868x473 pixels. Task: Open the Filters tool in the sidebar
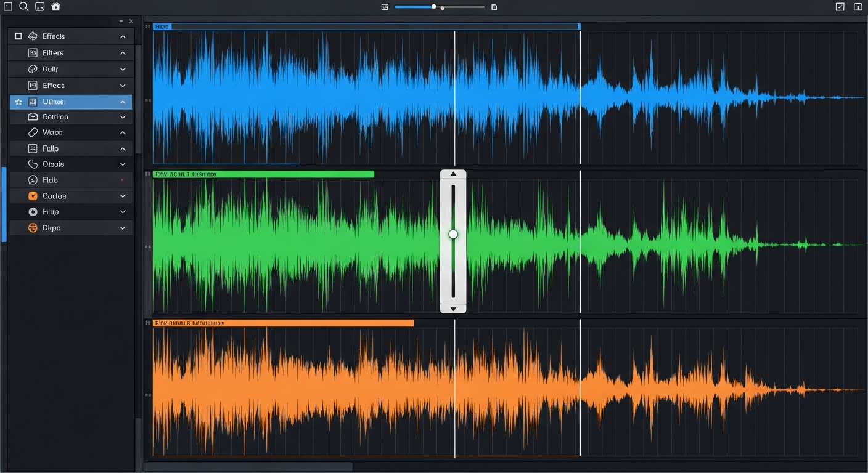click(x=34, y=52)
